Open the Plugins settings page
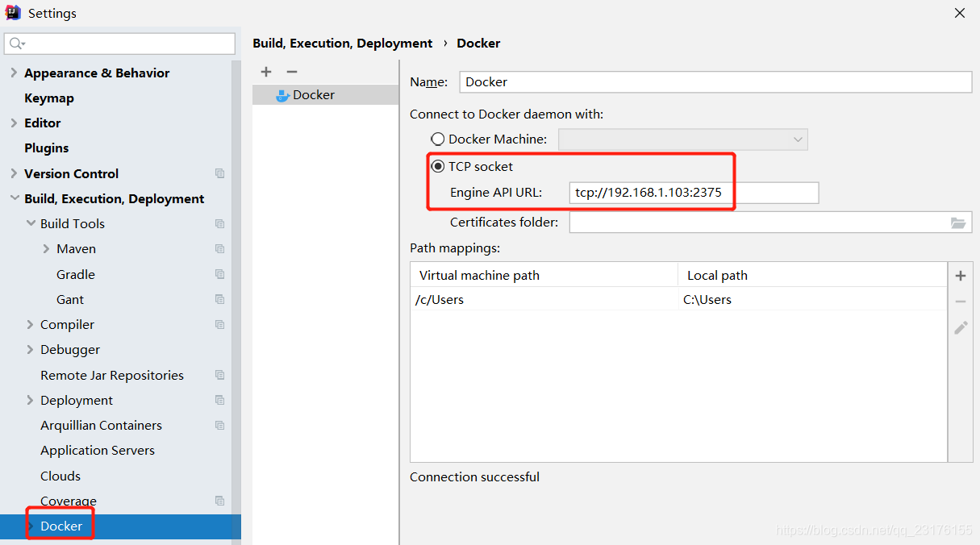 47,148
